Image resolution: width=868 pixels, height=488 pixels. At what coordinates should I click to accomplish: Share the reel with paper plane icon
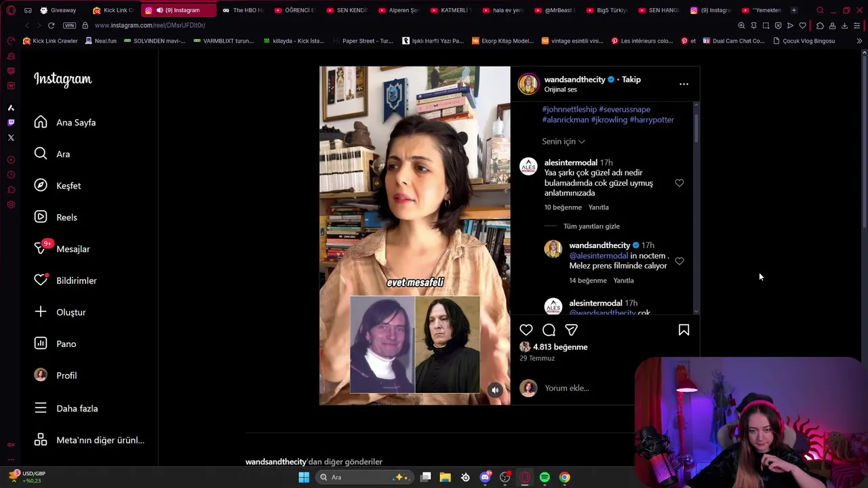point(572,330)
